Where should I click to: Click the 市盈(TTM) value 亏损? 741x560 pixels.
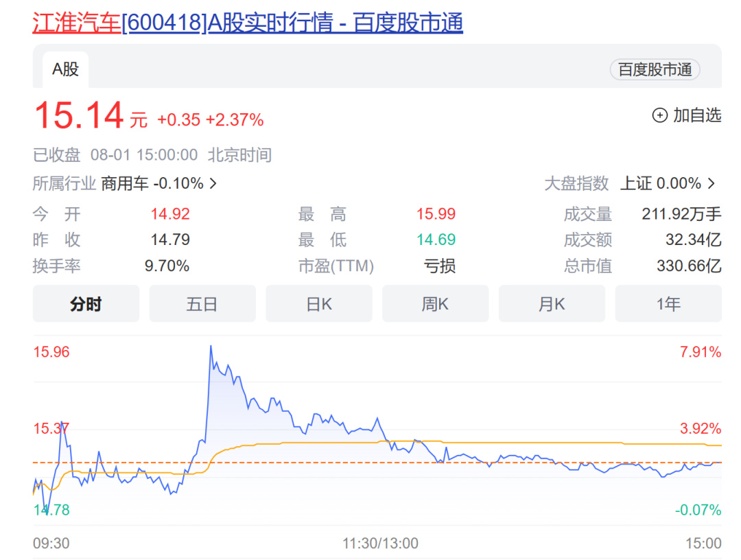[x=440, y=266]
